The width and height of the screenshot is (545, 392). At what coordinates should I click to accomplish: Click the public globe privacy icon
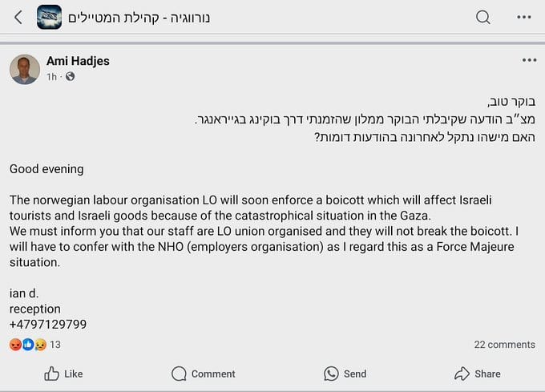[71, 76]
